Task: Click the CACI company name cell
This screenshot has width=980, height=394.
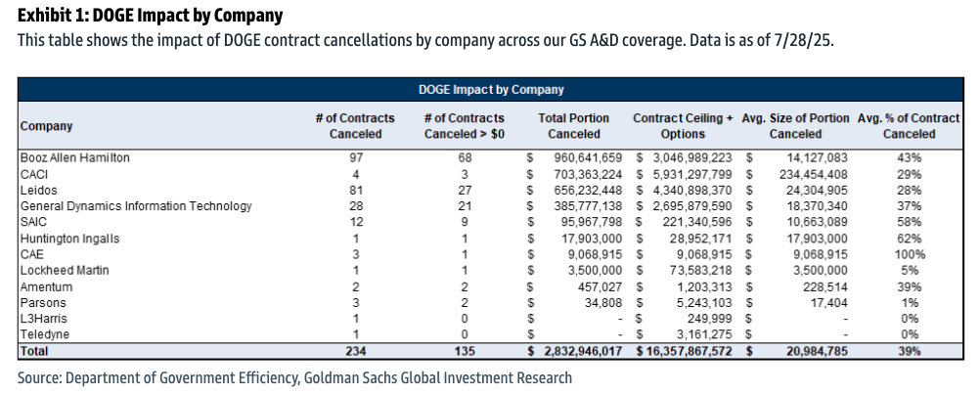Action: 34,174
